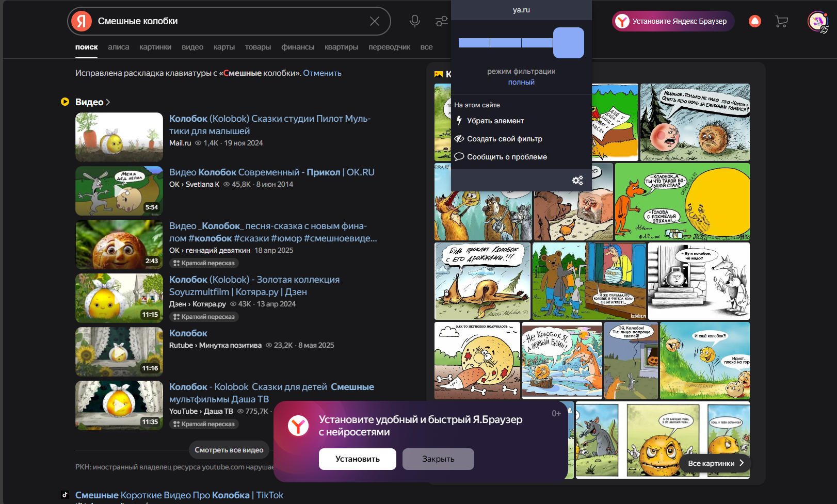This screenshot has width=837, height=504.
Task: Click Смотреть все видео button
Action: click(229, 450)
